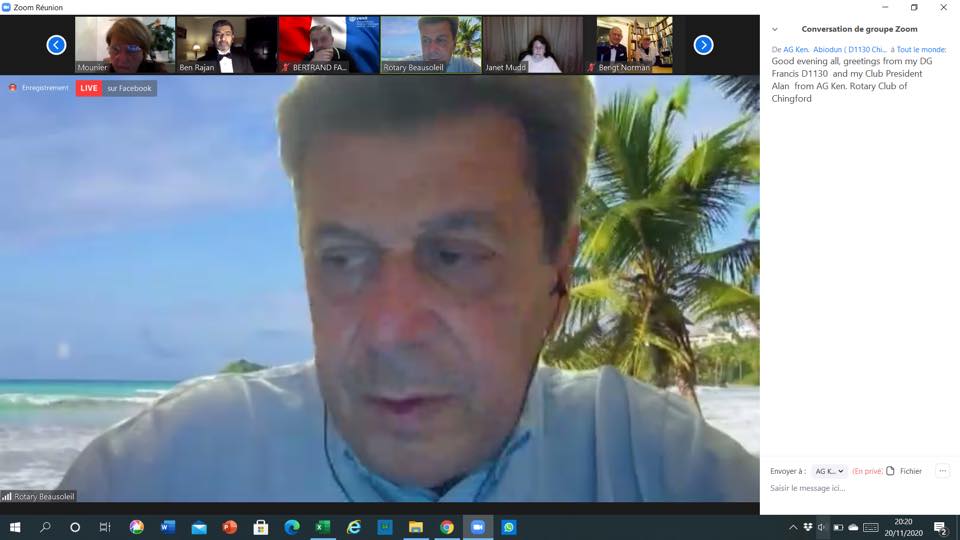Select Ben Rajan's video thumbnail

point(226,45)
